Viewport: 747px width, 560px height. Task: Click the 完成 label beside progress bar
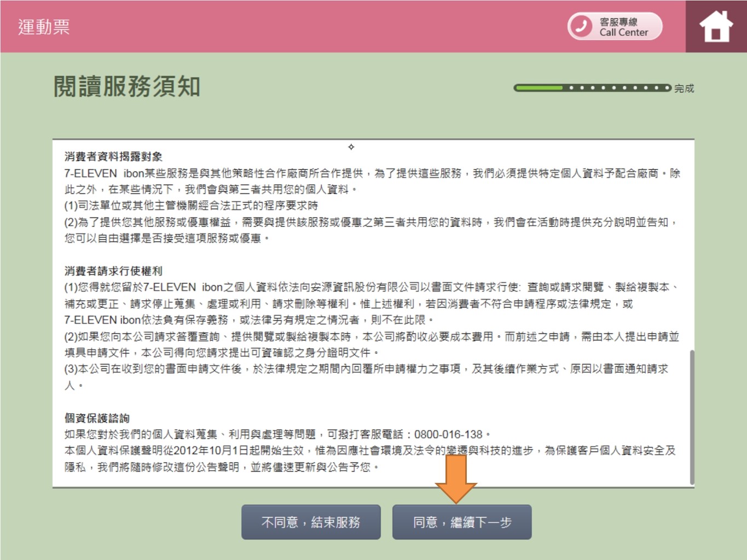[x=684, y=89]
